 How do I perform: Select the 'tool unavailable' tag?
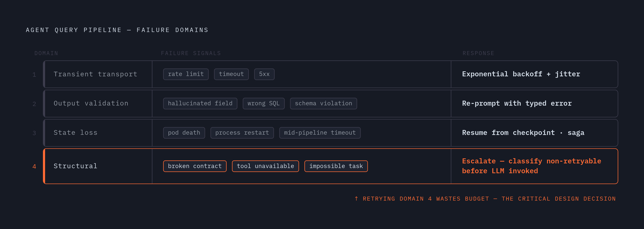(x=265, y=166)
